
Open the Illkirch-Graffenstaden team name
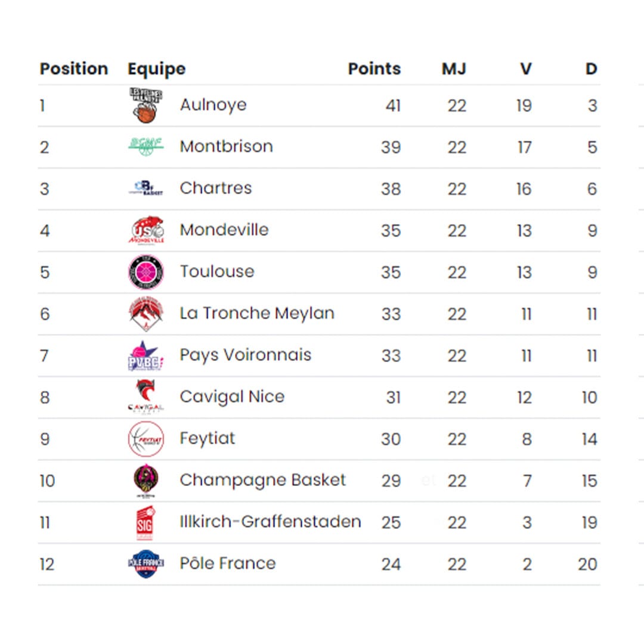coord(270,522)
